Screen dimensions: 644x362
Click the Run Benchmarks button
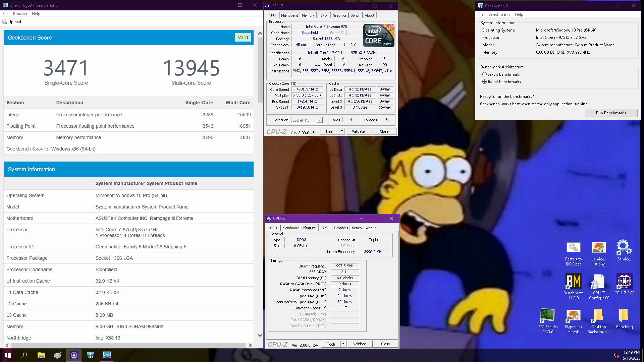pyautogui.click(x=611, y=113)
